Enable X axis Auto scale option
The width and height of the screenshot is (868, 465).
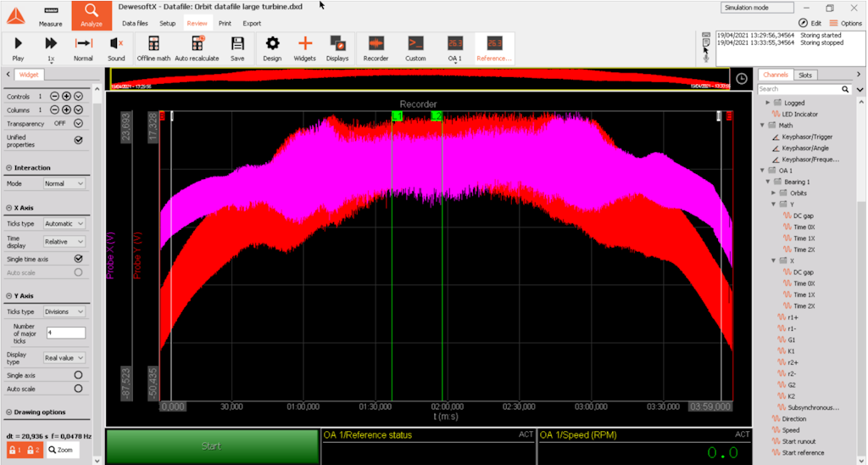pyautogui.click(x=78, y=272)
